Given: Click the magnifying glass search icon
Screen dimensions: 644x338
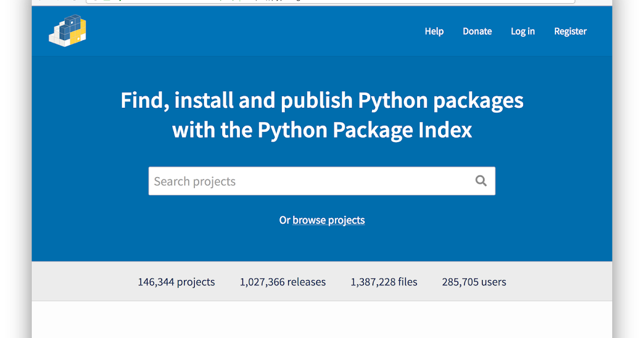Looking at the screenshot, I should click(481, 181).
